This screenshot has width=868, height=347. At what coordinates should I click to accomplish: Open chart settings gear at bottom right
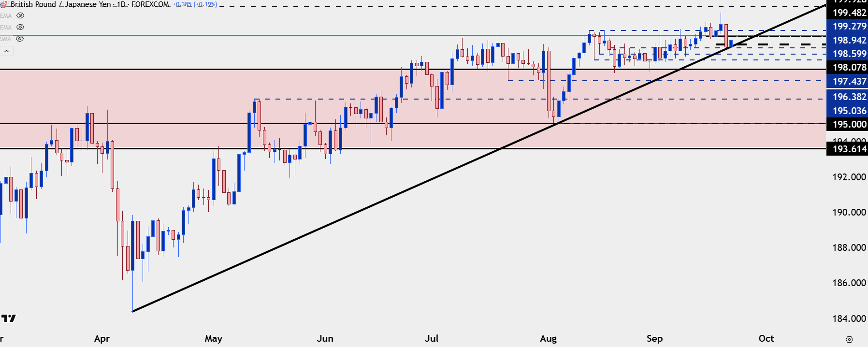pos(849,339)
